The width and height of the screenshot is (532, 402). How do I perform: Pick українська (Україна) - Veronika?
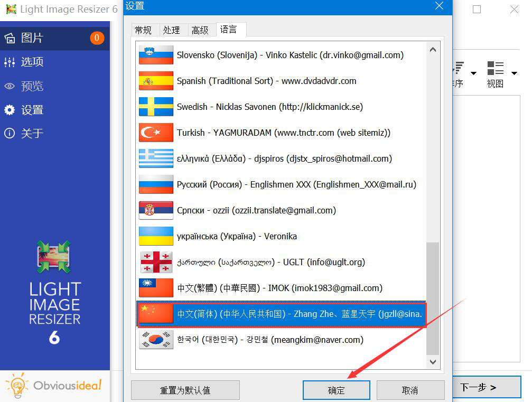tap(281, 236)
